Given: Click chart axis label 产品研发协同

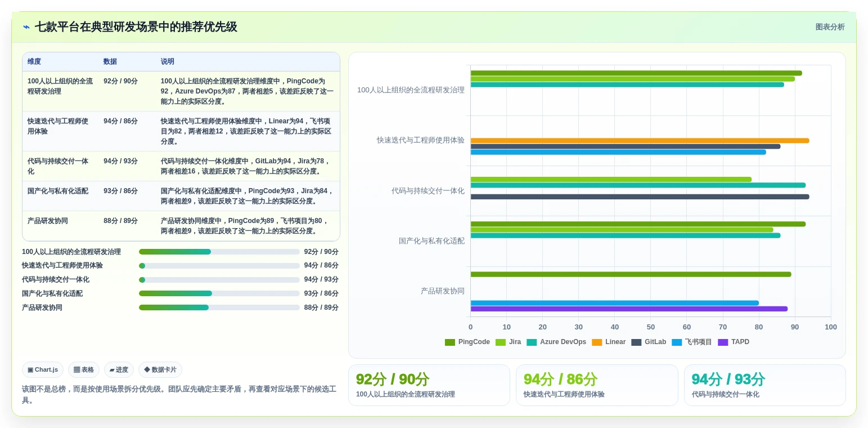Looking at the screenshot, I should (443, 291).
